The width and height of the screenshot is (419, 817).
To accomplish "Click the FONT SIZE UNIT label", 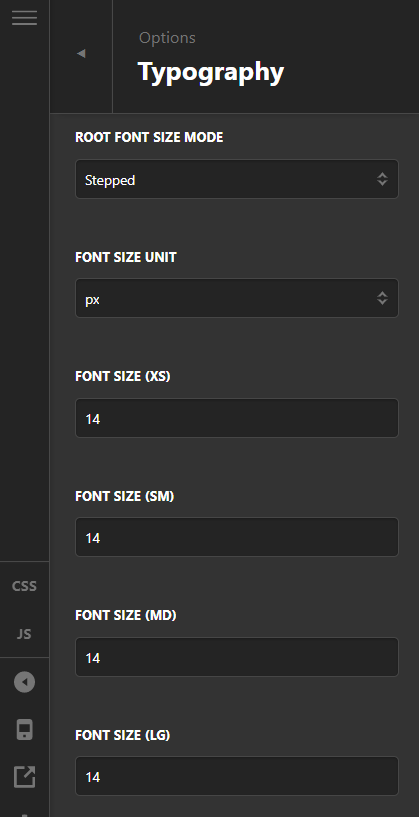I will (x=126, y=257).
